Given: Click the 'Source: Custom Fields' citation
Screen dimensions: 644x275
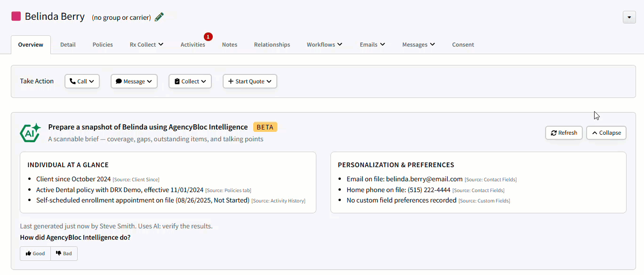Looking at the screenshot, I should click(x=484, y=201).
